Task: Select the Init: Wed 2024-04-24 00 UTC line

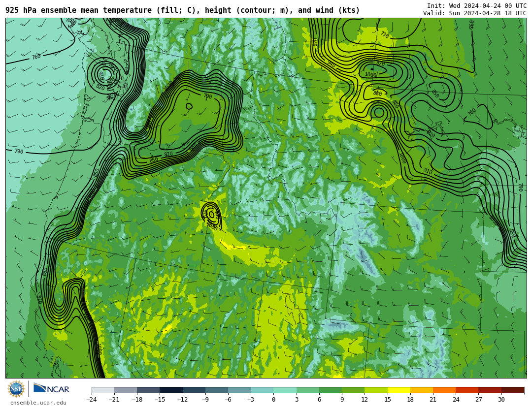Action: click(476, 6)
